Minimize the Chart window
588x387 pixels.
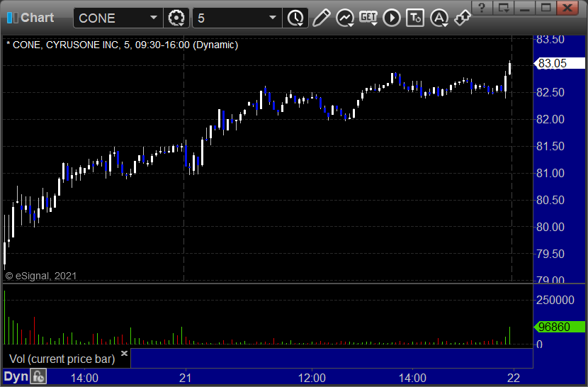[x=525, y=8]
